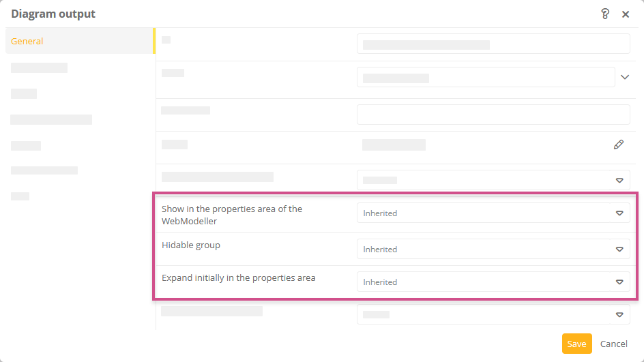
Task: Open the help question mark icon
Action: [x=605, y=14]
